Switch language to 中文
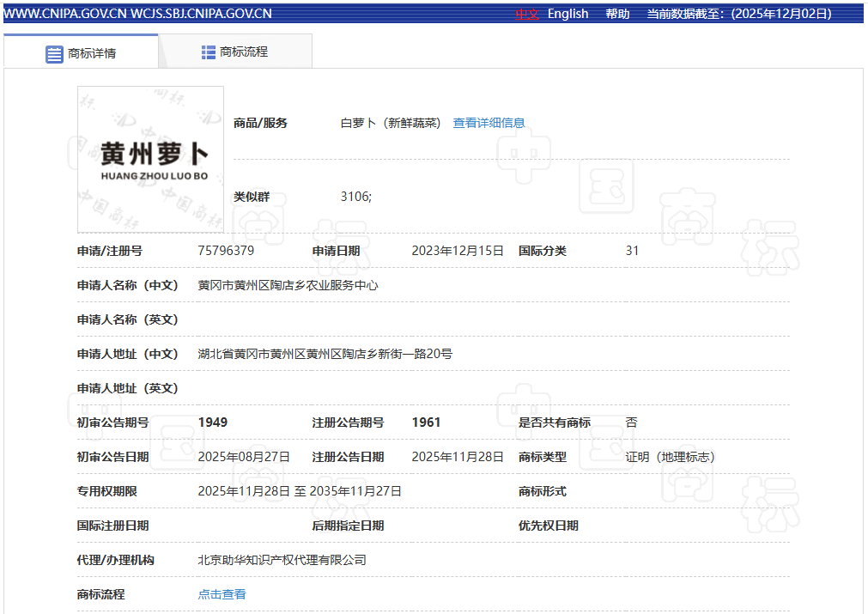The image size is (868, 614). click(526, 14)
